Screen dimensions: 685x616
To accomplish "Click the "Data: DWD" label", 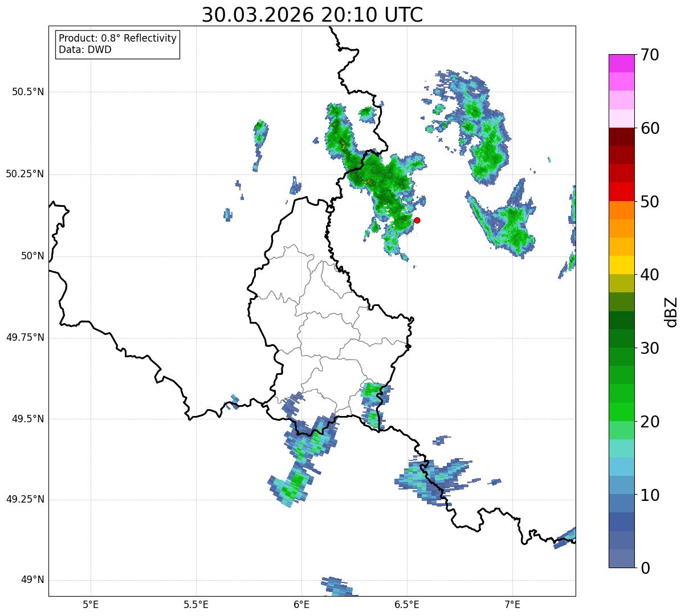I will click(x=85, y=50).
